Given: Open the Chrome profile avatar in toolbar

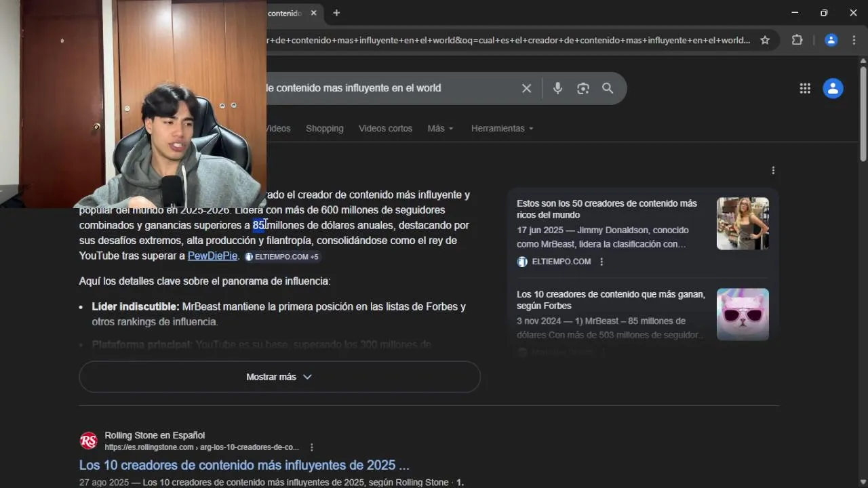Looking at the screenshot, I should point(831,40).
